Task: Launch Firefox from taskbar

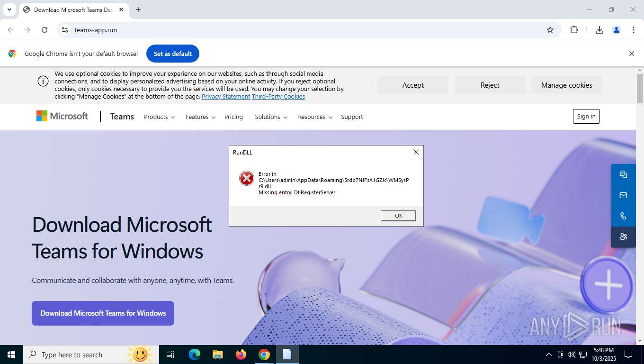Action: (x=241, y=355)
